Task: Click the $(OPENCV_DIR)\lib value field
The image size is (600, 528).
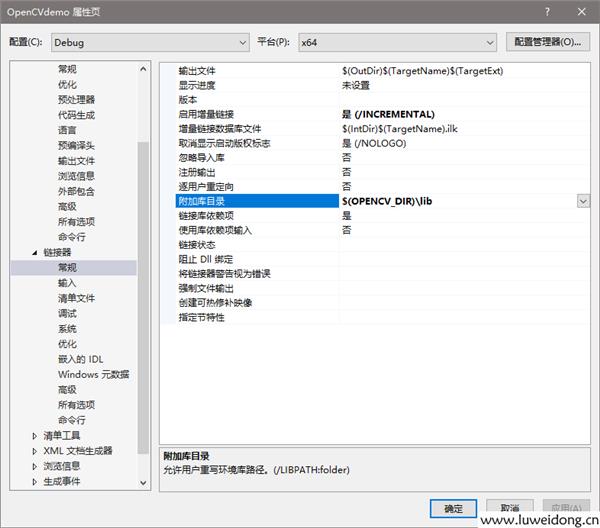Action: coord(456,201)
